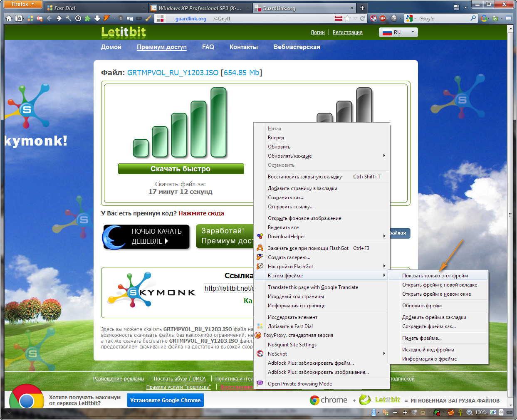This screenshot has height=420, width=517.
Task: Open the 'Логин' link
Action: point(318,32)
